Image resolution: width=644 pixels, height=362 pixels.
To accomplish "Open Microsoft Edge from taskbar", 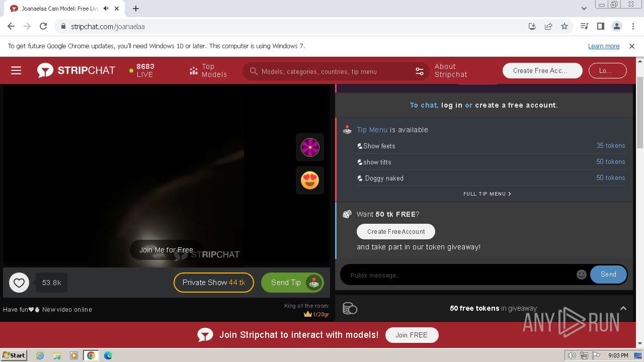I will pyautogui.click(x=108, y=355).
